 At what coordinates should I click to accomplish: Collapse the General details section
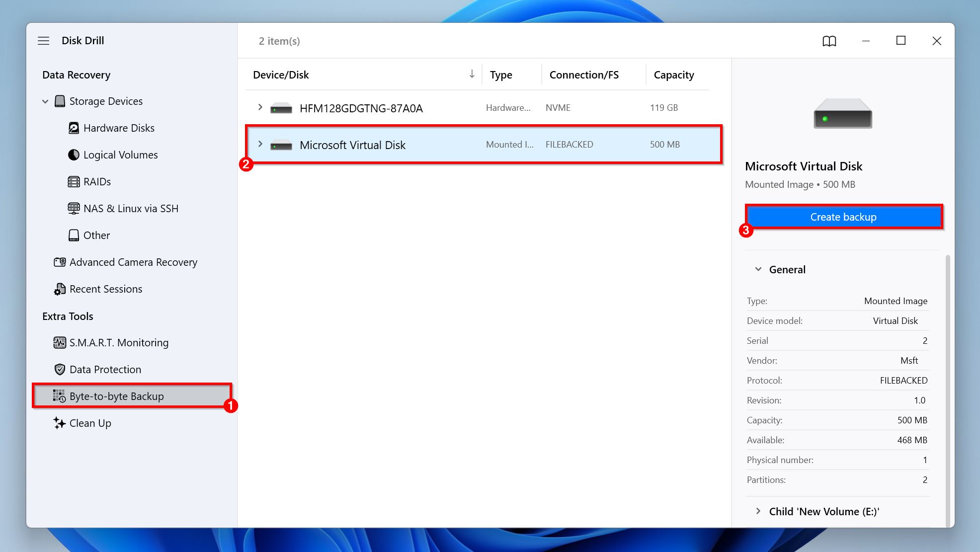(758, 269)
